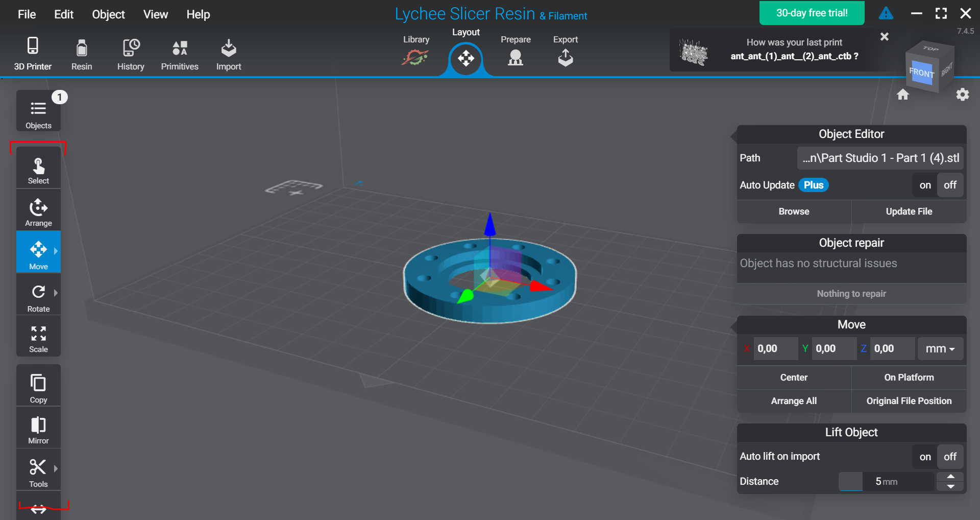Open the mm units dropdown
The image size is (980, 520).
tap(940, 349)
